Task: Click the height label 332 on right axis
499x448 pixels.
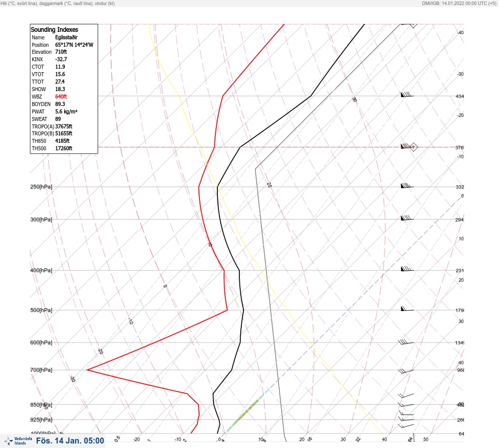Action: pyautogui.click(x=460, y=187)
